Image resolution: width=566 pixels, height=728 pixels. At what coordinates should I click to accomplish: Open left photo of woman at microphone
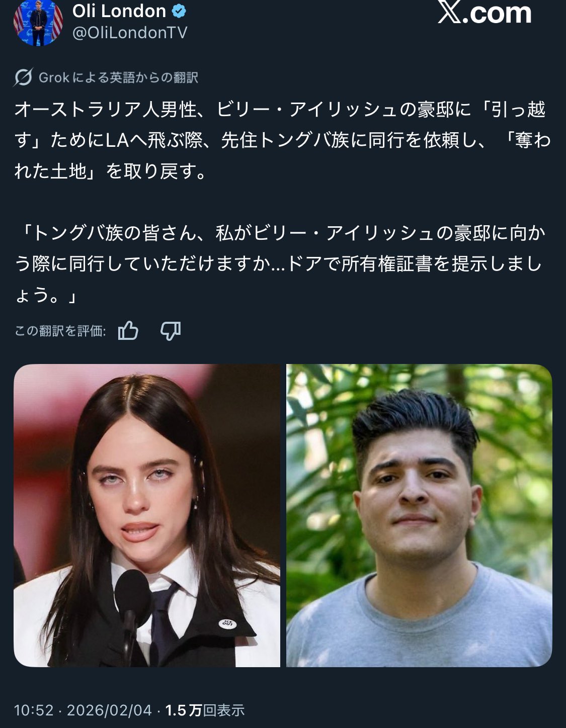[147, 515]
